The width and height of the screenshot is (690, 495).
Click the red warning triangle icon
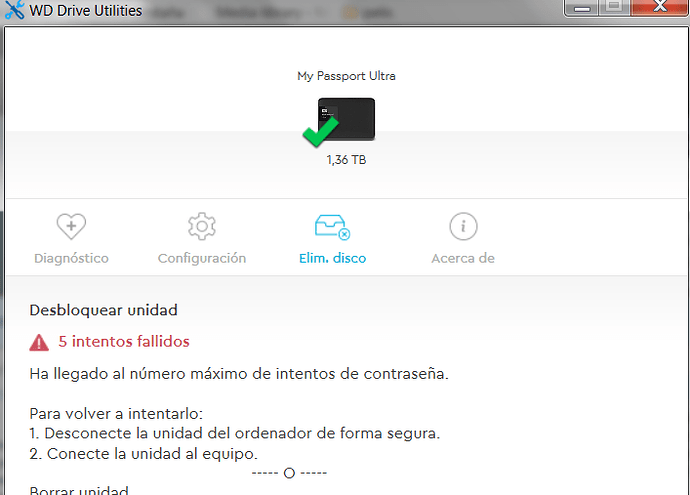pos(39,342)
